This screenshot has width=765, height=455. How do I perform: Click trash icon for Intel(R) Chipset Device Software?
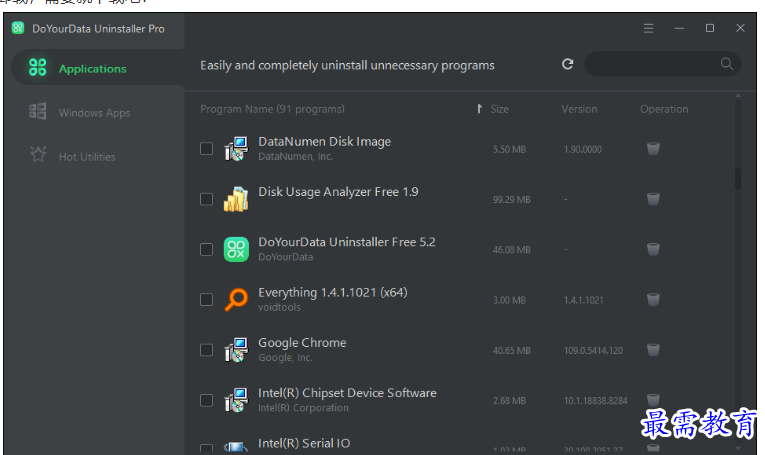tap(653, 399)
